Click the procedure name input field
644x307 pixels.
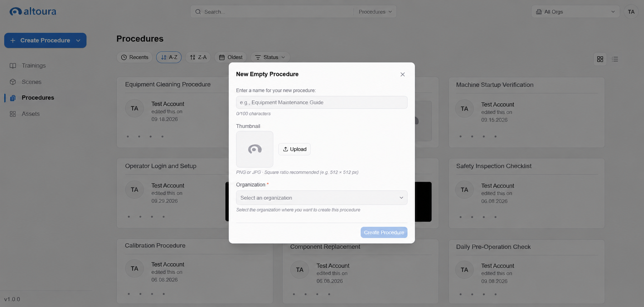click(322, 102)
